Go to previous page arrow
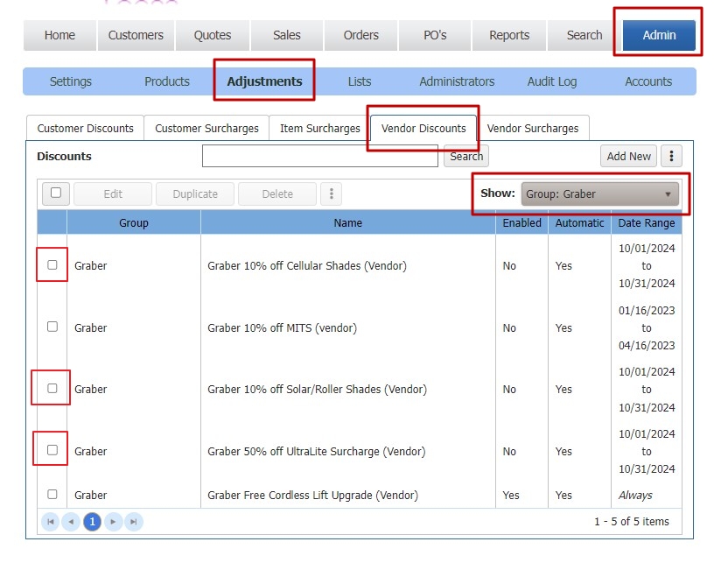The image size is (728, 570). click(x=72, y=522)
